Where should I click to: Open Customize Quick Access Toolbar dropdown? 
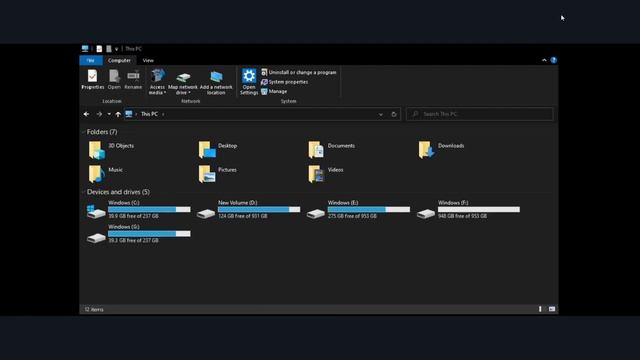[x=116, y=49]
